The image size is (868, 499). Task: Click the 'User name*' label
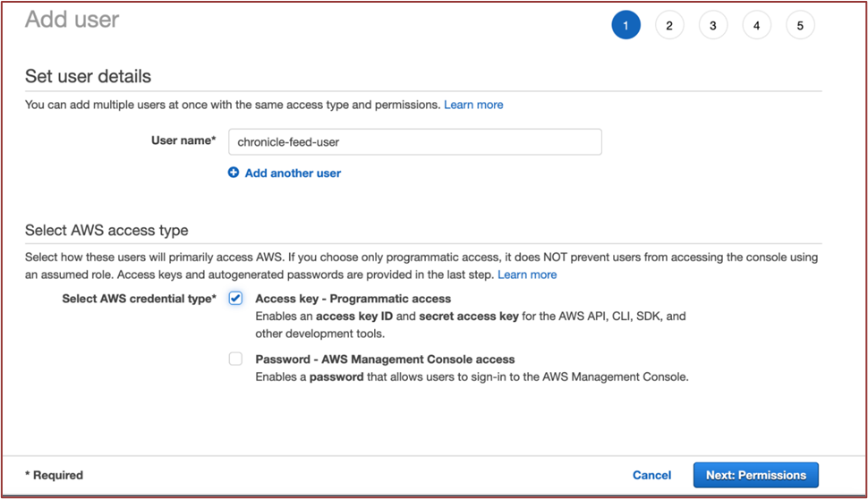pos(183,140)
